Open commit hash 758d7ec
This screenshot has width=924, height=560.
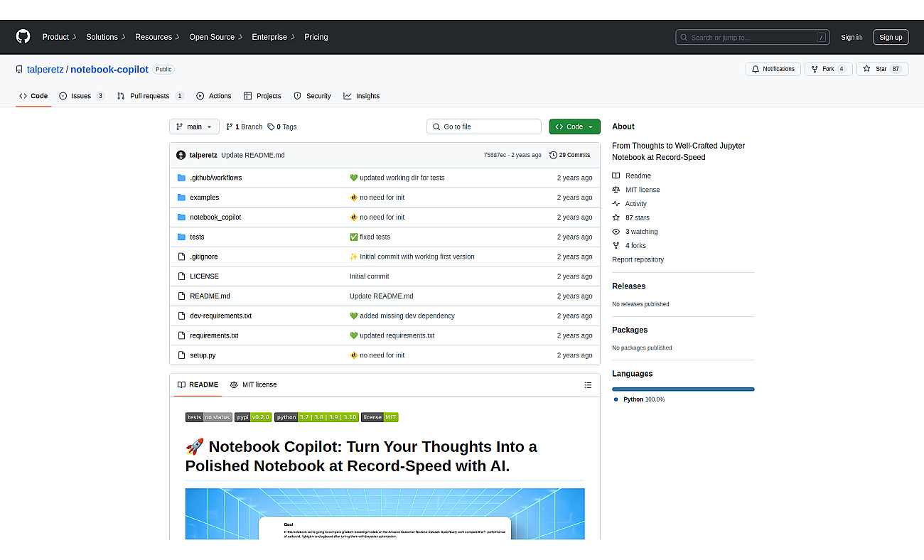[x=495, y=155]
